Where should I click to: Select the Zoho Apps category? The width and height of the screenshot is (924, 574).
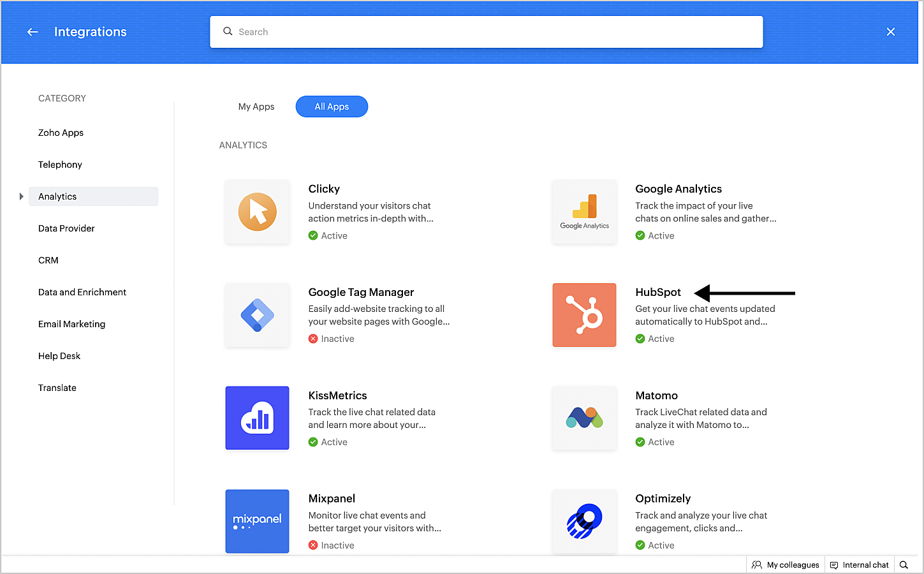tap(61, 133)
